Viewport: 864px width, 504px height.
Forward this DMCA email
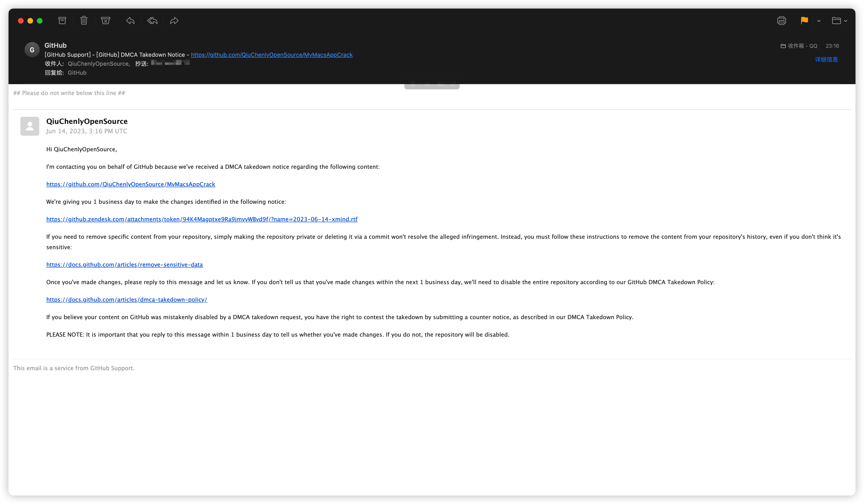click(x=174, y=21)
